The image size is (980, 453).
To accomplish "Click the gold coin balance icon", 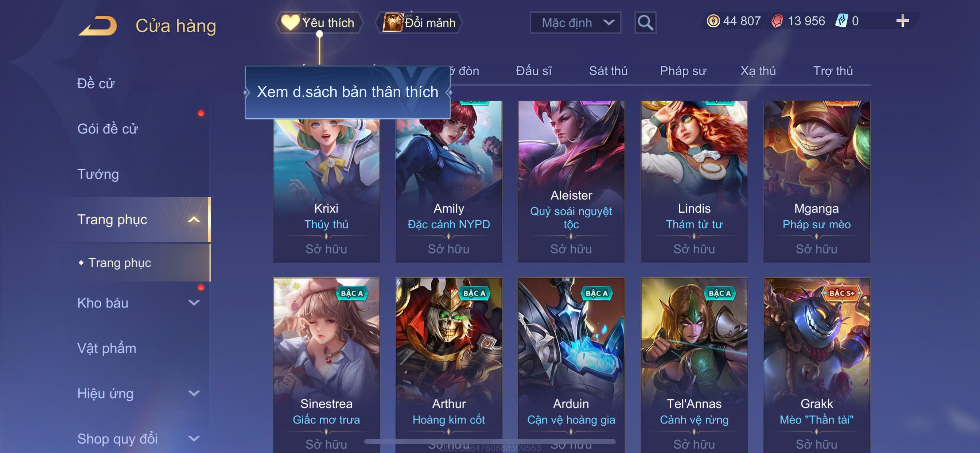I will point(713,21).
